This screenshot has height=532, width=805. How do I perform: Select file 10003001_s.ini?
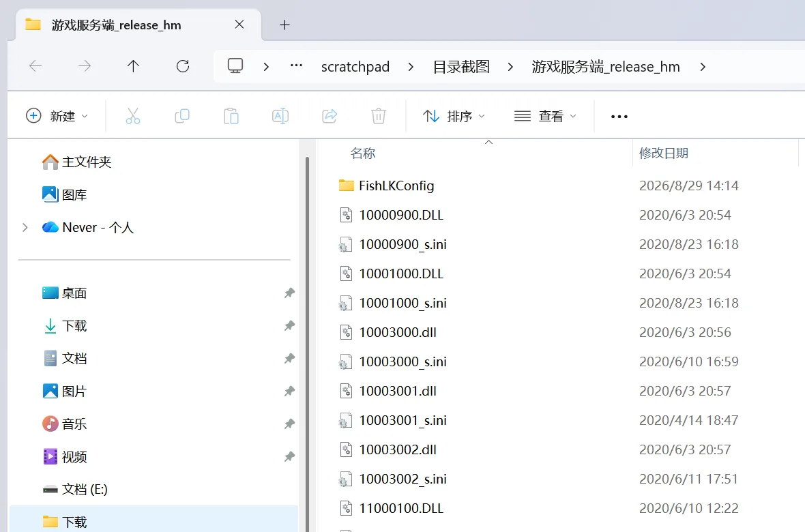pyautogui.click(x=393, y=420)
